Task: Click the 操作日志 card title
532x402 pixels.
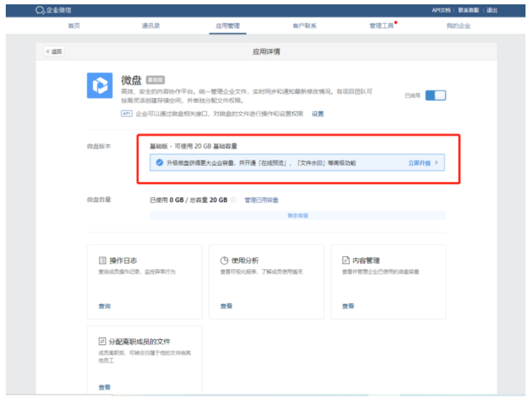Action: pyautogui.click(x=123, y=261)
